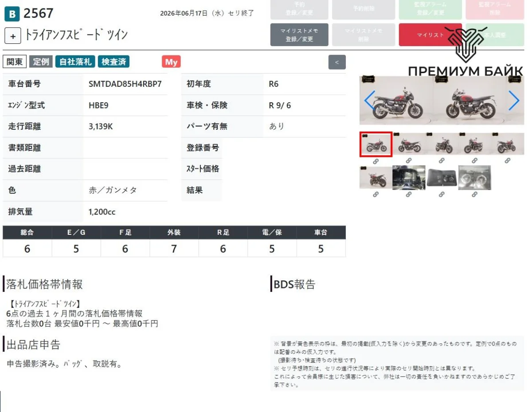Click displacement value 1,200cc
Image resolution: width=532 pixels, height=412 pixels.
click(102, 212)
